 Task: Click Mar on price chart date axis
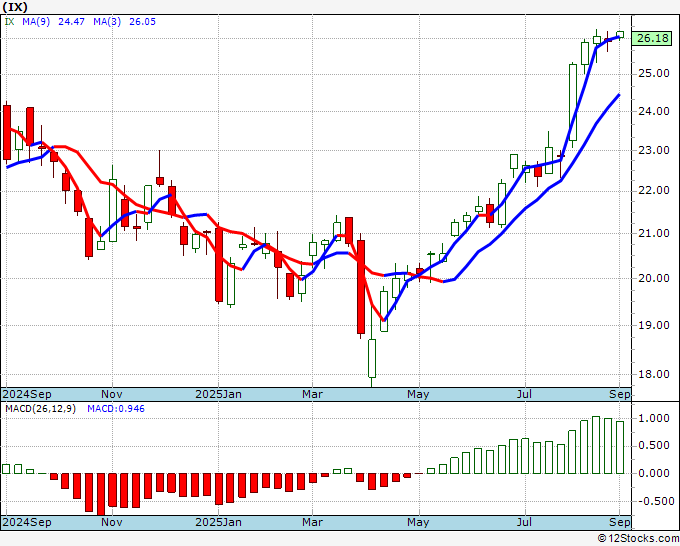(x=312, y=394)
